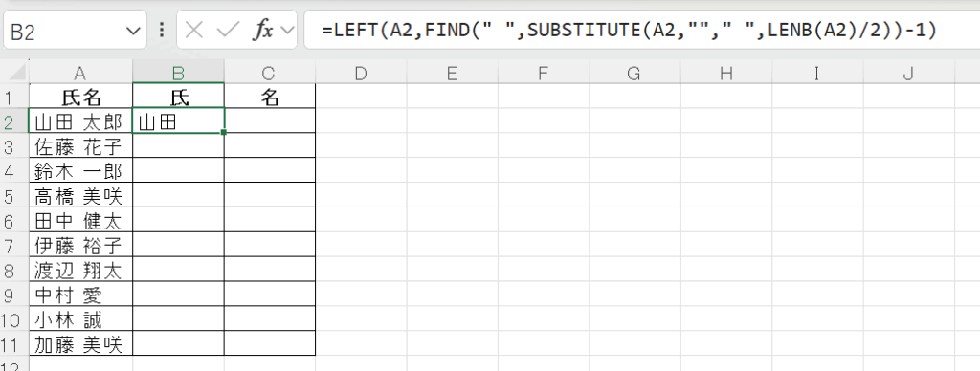Click the Enter checkmark formula icon
980x371 pixels.
(x=228, y=31)
